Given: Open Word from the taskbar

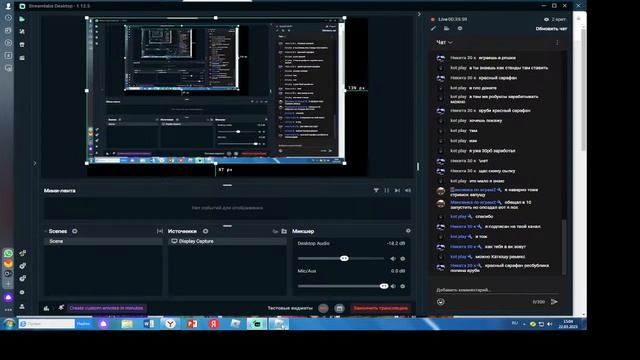Looking at the screenshot, I should [149, 324].
